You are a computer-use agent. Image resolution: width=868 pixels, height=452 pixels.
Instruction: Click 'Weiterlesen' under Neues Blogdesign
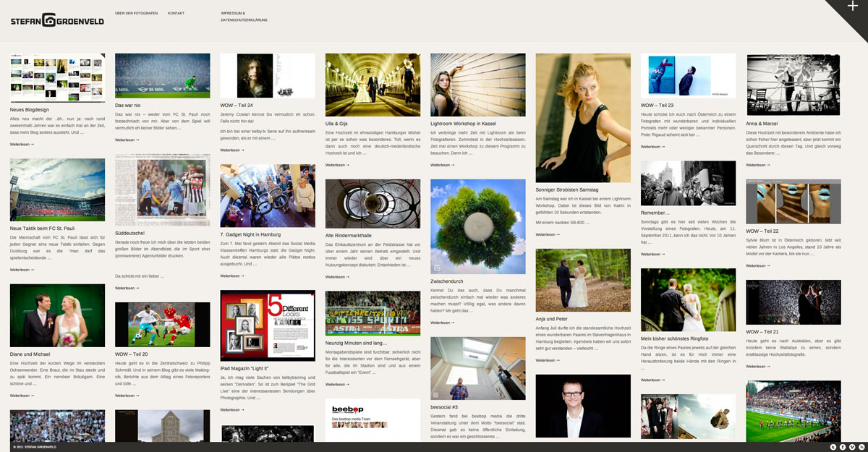point(22,145)
